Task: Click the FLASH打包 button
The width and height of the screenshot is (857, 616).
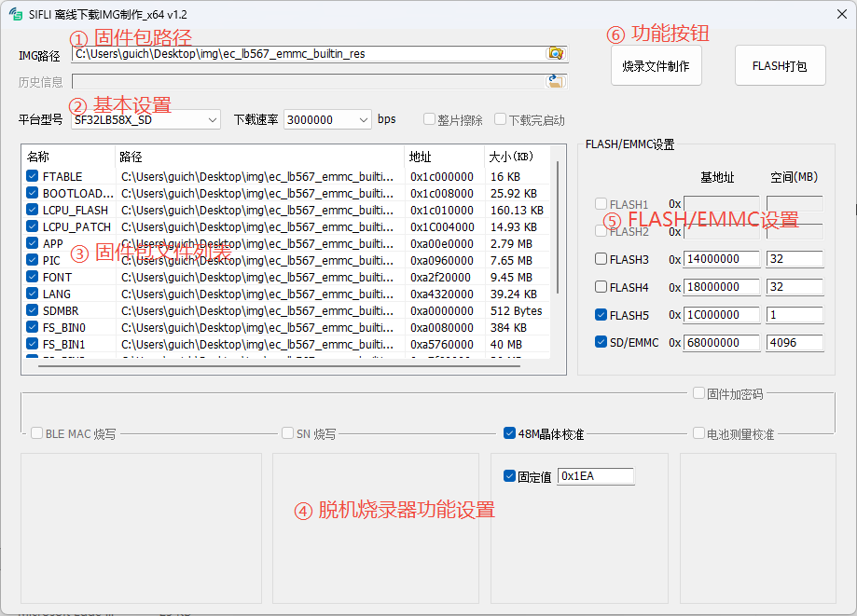Action: 780,65
